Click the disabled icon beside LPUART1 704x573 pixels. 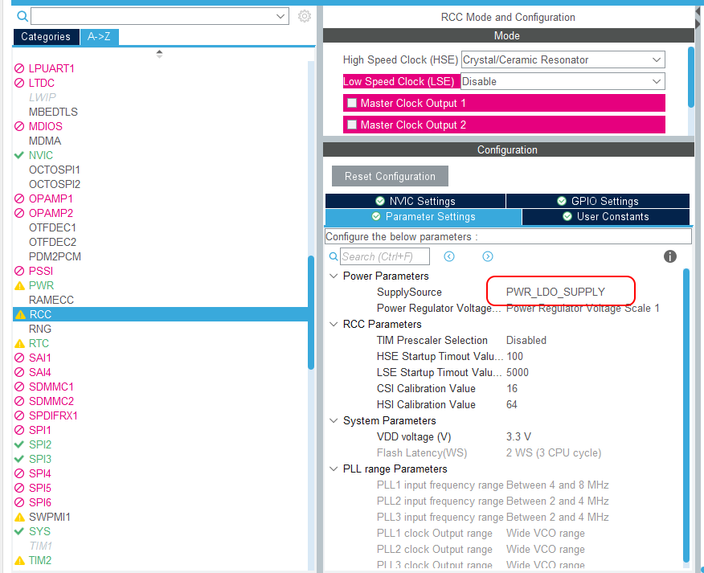point(19,68)
